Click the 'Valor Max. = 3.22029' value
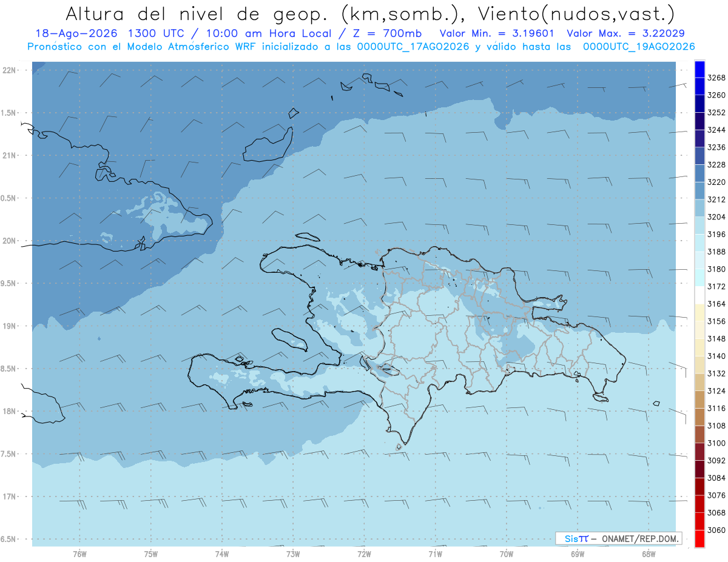The height and width of the screenshot is (562, 728). pyautogui.click(x=625, y=34)
